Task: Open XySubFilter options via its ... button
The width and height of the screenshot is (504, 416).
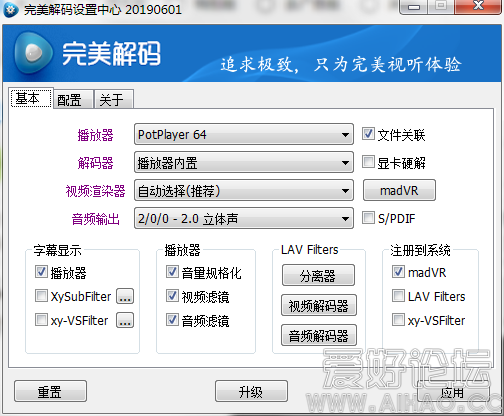Action: 125,296
